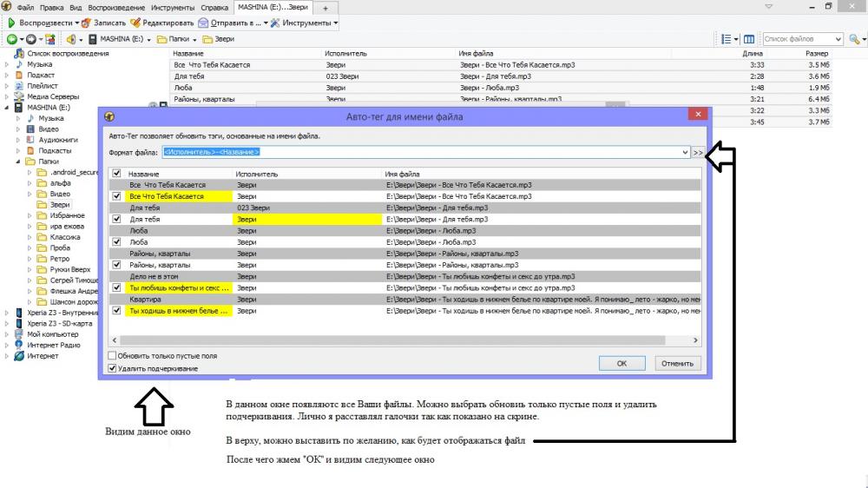Select the MASHINA (E:)...Звери tab
The image size is (868, 488).
(273, 7)
